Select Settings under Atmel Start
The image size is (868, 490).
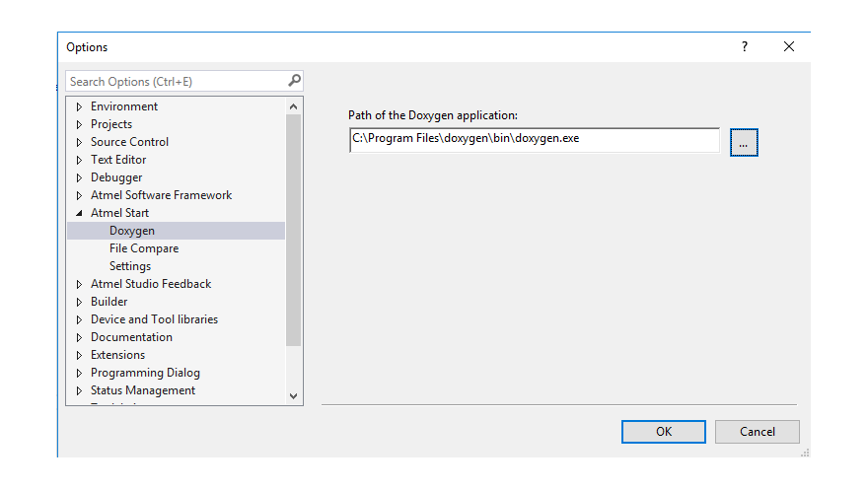point(130,266)
